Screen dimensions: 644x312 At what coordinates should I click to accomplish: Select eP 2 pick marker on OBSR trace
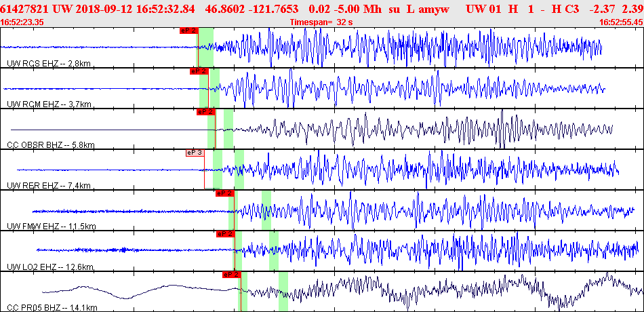tap(206, 111)
